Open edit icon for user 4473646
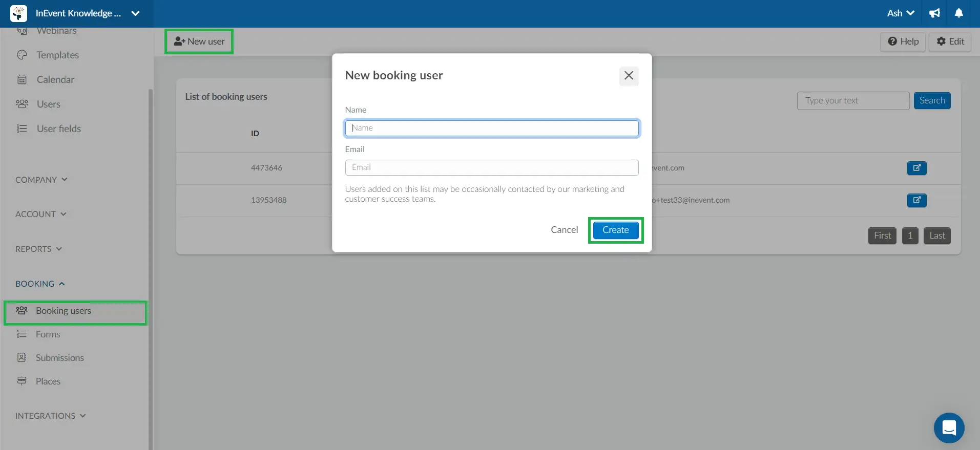This screenshot has height=450, width=980. (917, 168)
